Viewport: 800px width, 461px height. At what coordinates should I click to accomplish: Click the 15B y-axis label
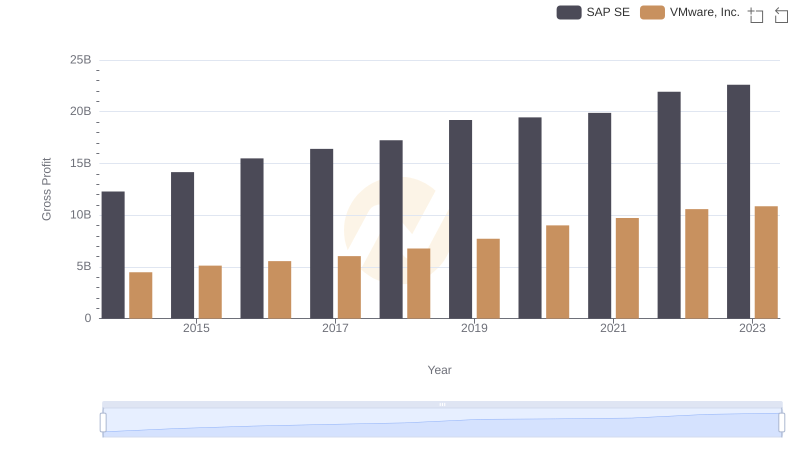(x=81, y=163)
